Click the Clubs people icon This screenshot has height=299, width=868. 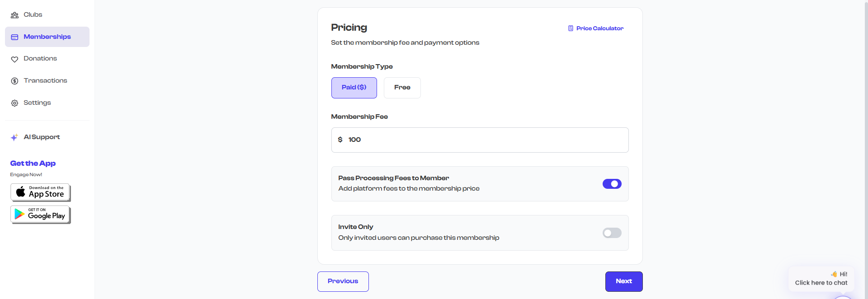click(14, 15)
